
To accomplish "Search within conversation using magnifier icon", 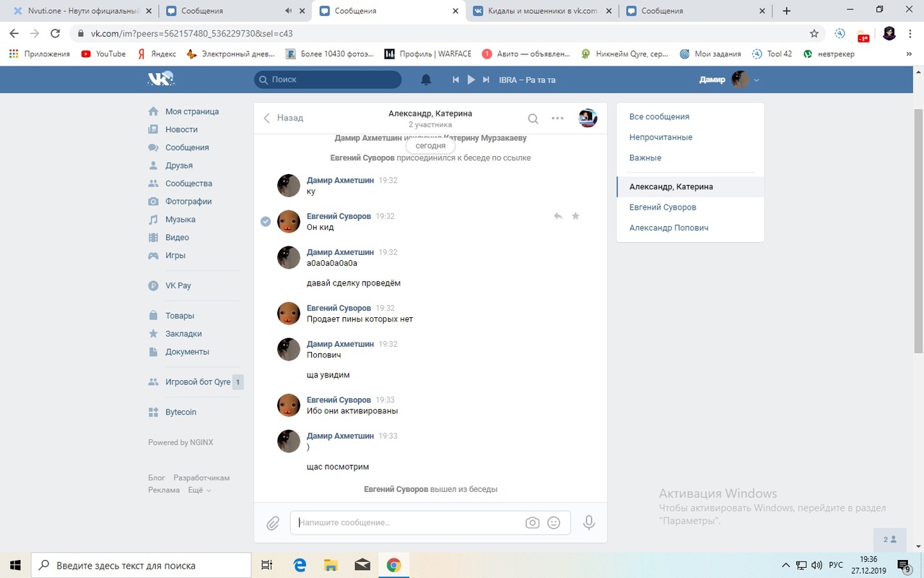I will coord(533,118).
